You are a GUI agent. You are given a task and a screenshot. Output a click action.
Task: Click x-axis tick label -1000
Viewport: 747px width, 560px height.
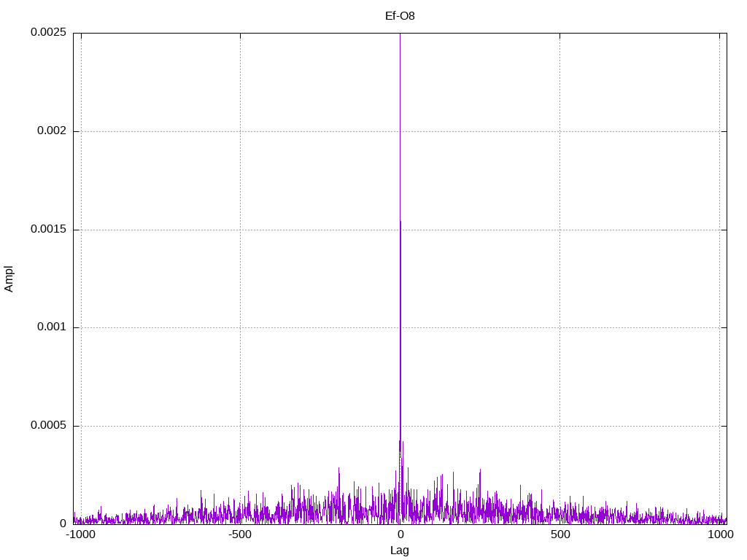pyautogui.click(x=82, y=534)
